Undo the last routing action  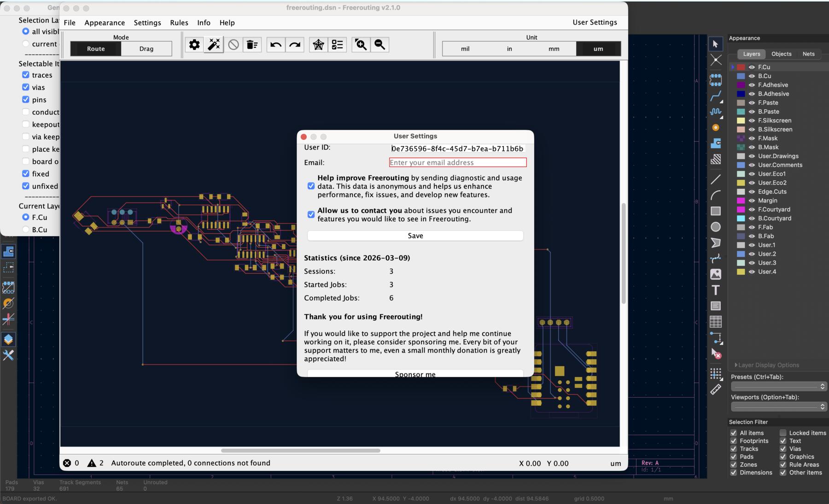pos(275,45)
